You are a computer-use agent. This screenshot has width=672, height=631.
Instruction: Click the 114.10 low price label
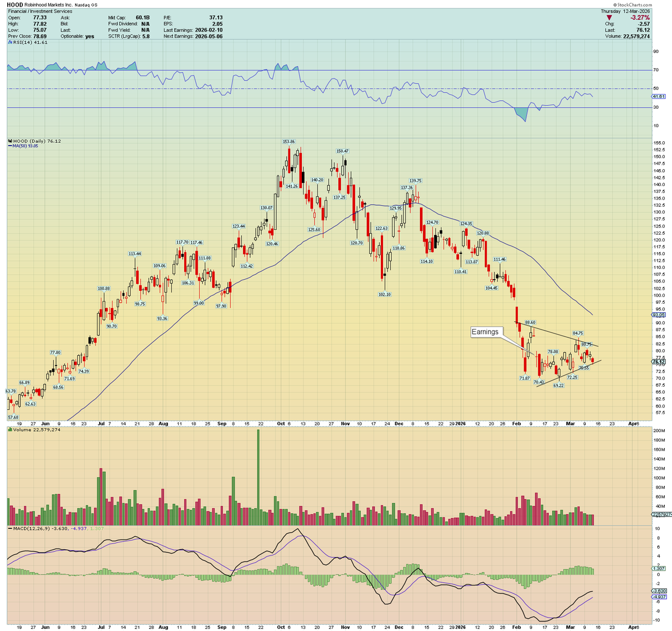(x=427, y=261)
